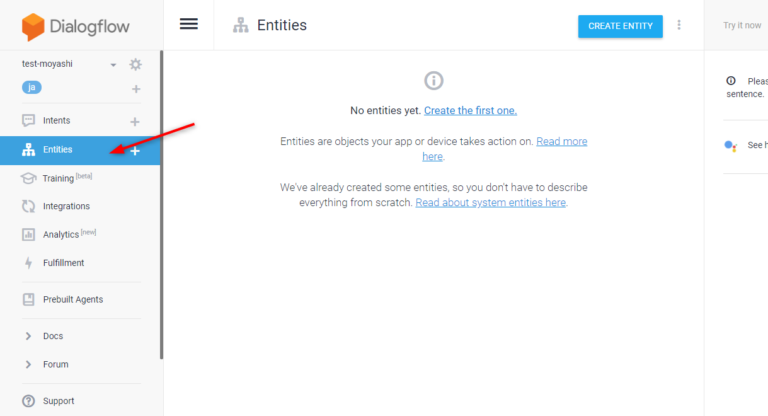The width and height of the screenshot is (768, 416).
Task: Add a language with plus icon
Action: [136, 89]
